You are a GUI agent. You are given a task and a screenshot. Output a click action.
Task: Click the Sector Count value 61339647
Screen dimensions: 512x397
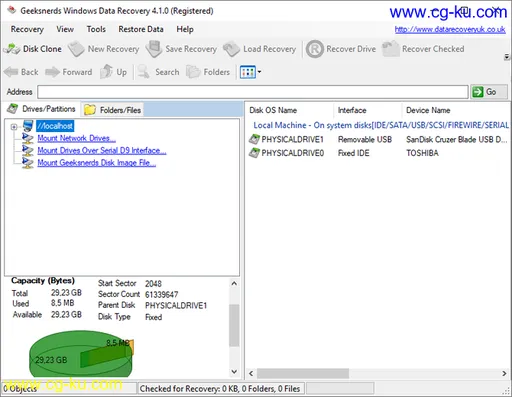click(x=161, y=294)
